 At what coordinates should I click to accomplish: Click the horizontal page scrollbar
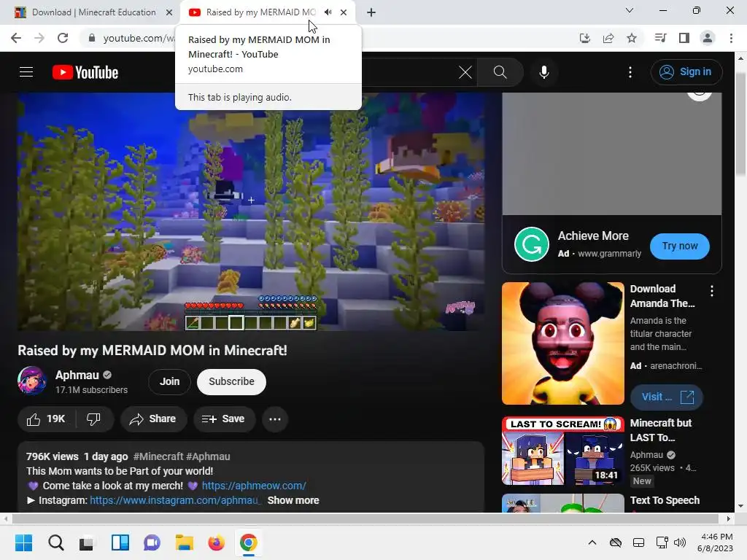point(365,518)
